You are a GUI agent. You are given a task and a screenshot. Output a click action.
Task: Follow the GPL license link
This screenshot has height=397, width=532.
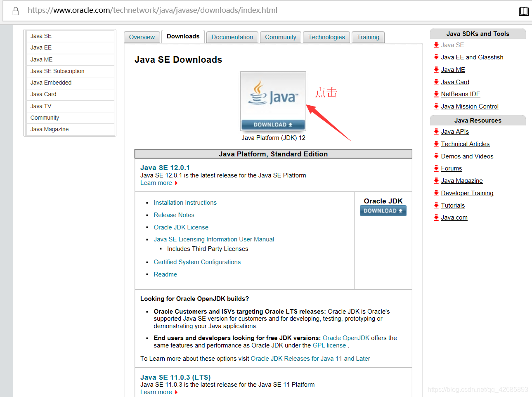pos(329,345)
